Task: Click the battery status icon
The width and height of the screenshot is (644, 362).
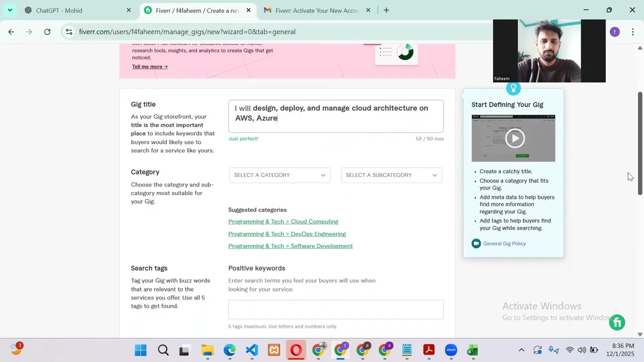Action: pos(594,350)
